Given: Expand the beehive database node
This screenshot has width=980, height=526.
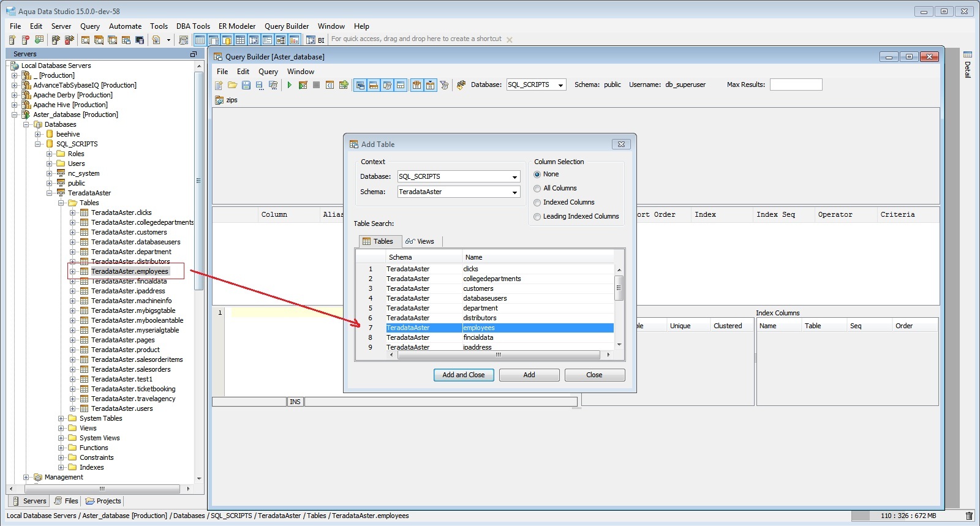Looking at the screenshot, I should [38, 134].
